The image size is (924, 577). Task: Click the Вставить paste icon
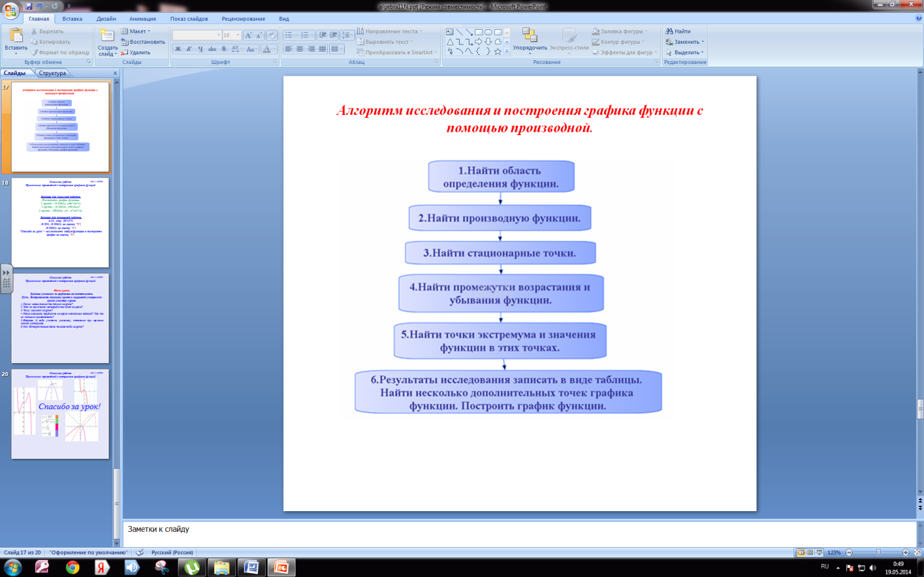[x=16, y=36]
